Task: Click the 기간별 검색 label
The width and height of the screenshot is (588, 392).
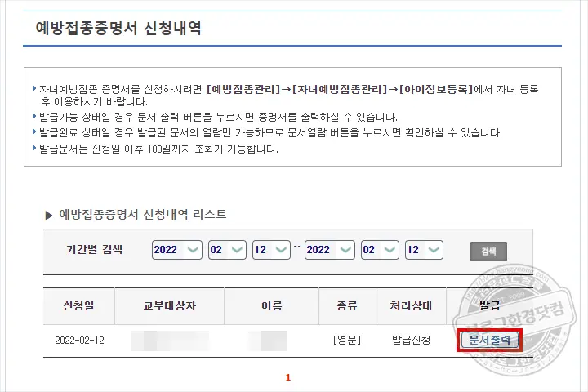Action: pyautogui.click(x=94, y=249)
